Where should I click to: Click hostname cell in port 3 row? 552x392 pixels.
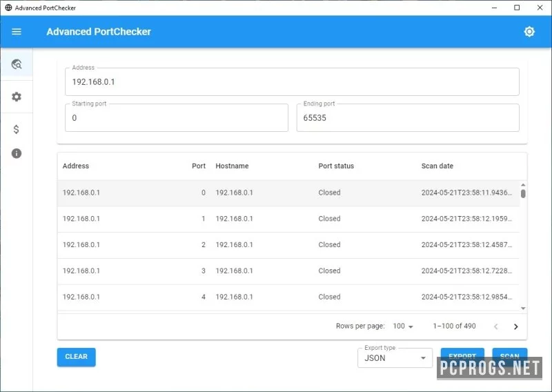click(234, 271)
